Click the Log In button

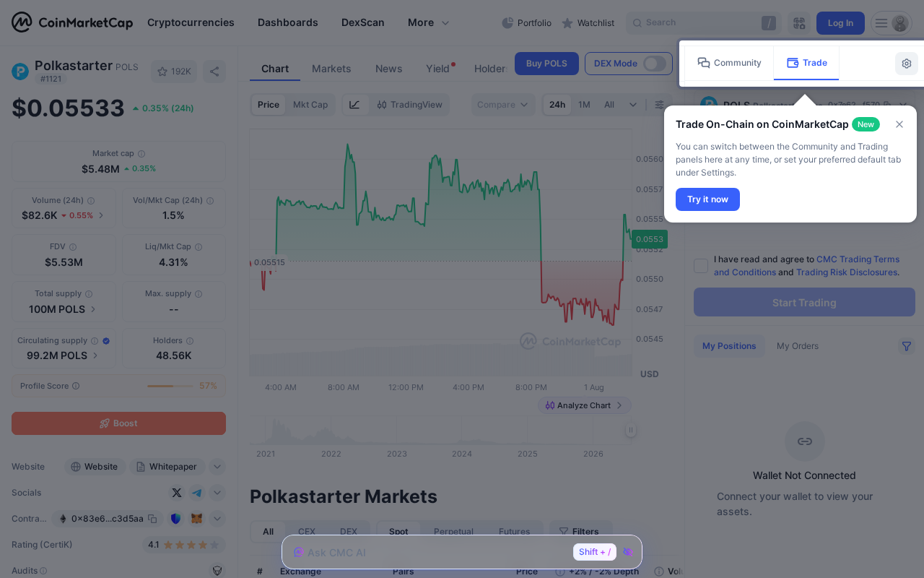click(840, 23)
